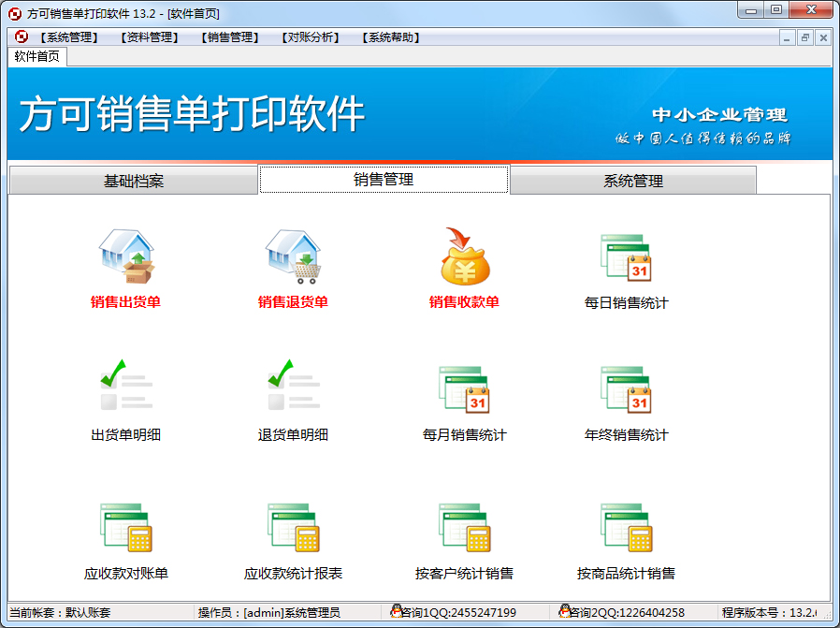Image resolution: width=840 pixels, height=628 pixels.
Task: Open the 销售退货单 shopping cart icon
Action: coord(293,257)
